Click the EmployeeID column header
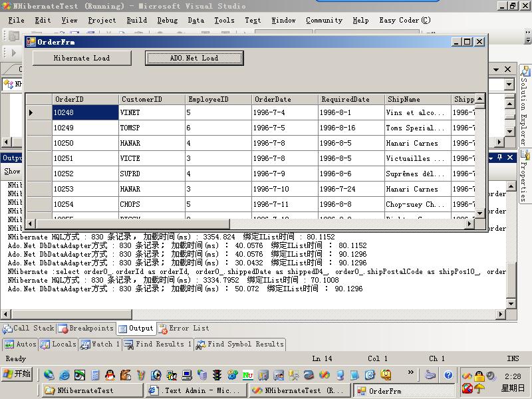Image resolution: width=532 pixels, height=399 pixels. click(218, 99)
